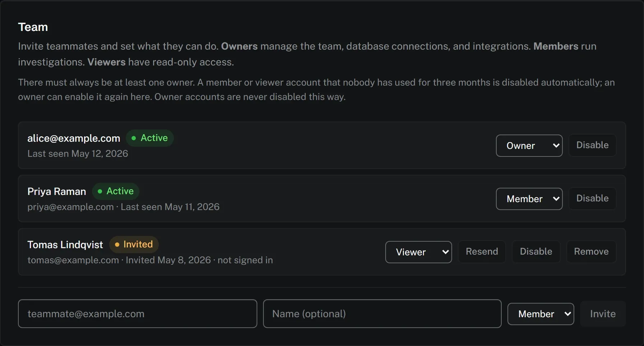The image size is (644, 346).
Task: Click the Invite button
Action: pyautogui.click(x=603, y=314)
